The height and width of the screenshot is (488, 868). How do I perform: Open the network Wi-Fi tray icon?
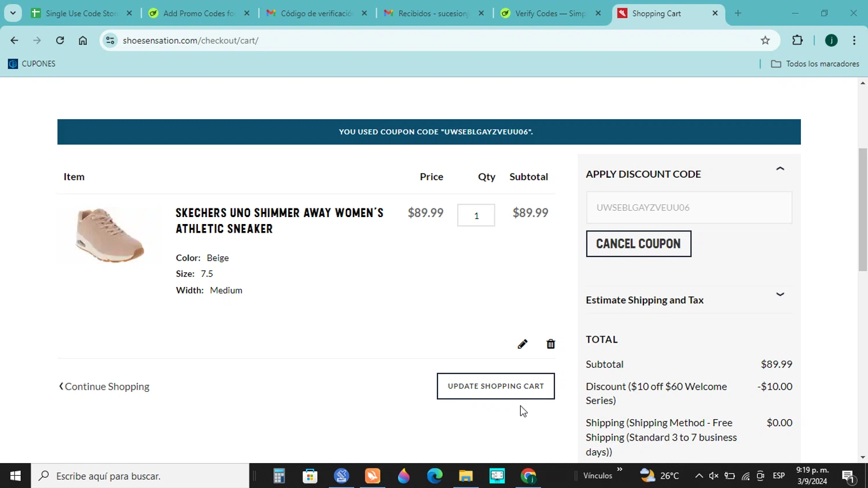(x=745, y=476)
